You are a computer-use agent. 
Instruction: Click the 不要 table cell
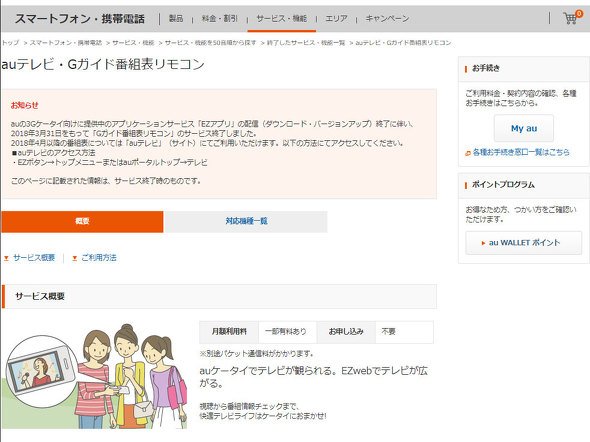click(404, 332)
